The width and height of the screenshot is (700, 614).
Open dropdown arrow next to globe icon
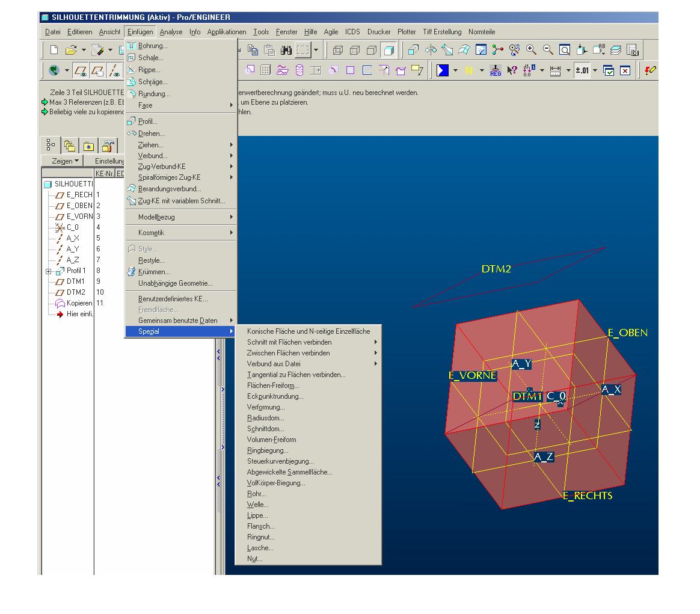coord(67,70)
